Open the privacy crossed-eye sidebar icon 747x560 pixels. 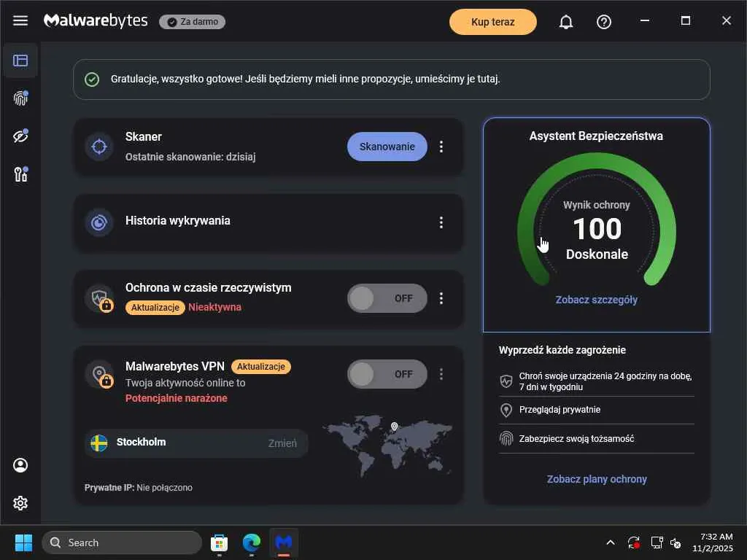20,136
